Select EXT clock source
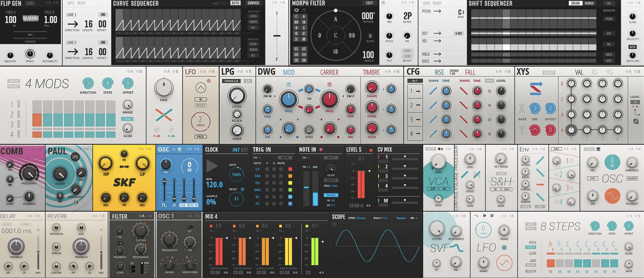Viewport: 644px width, 278px height. 244,150
